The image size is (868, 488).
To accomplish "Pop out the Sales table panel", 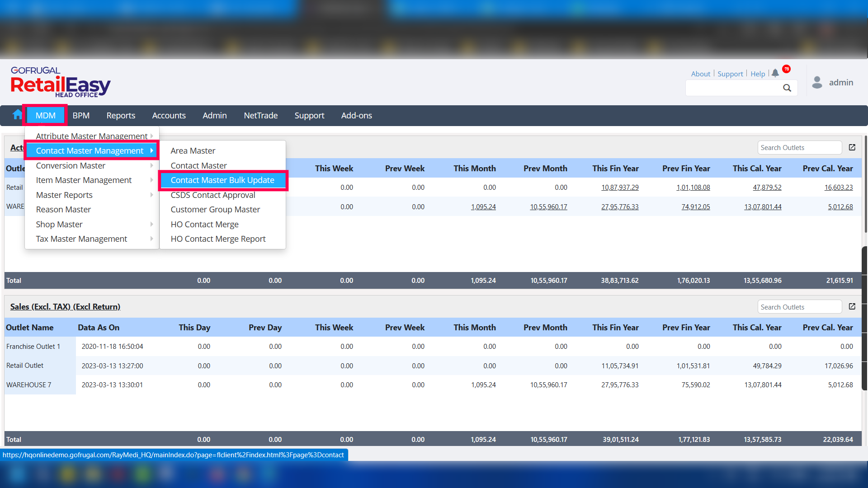I will click(x=852, y=307).
